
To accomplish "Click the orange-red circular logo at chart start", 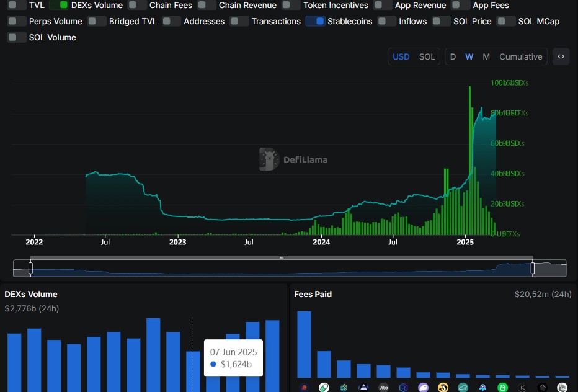I will pyautogui.click(x=304, y=388).
